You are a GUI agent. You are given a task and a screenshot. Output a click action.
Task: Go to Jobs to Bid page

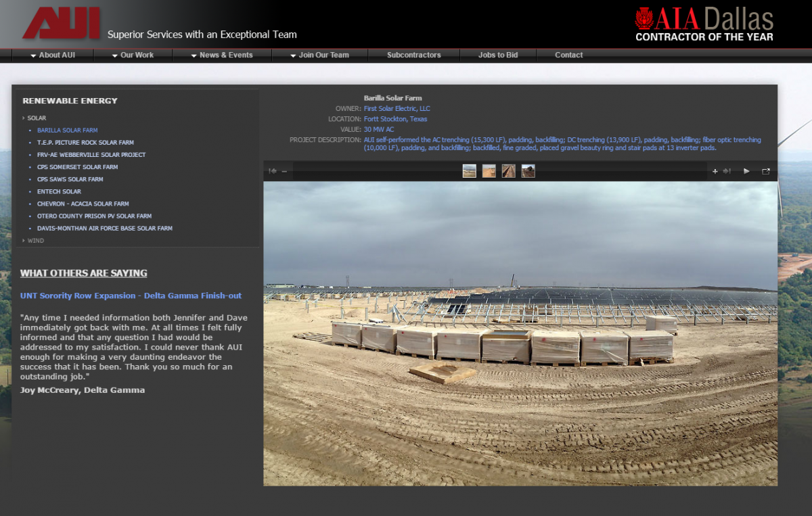pyautogui.click(x=498, y=55)
